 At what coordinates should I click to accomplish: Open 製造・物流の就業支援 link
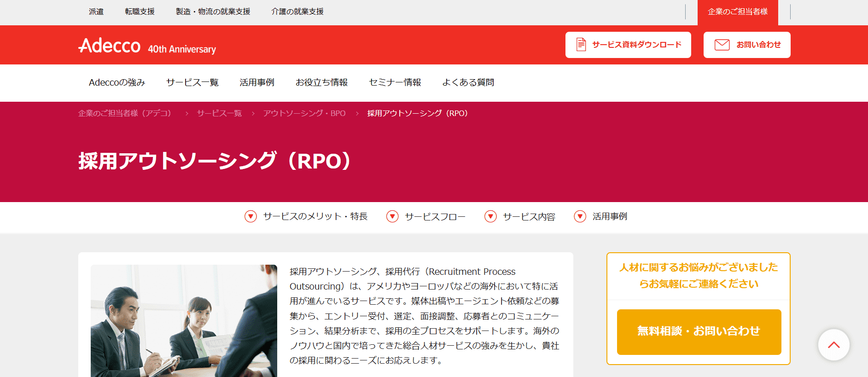point(213,12)
